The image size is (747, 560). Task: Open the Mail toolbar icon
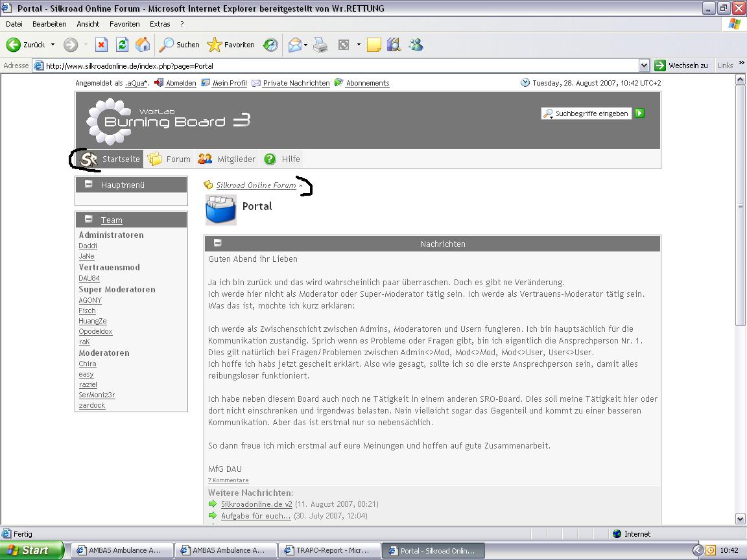295,45
